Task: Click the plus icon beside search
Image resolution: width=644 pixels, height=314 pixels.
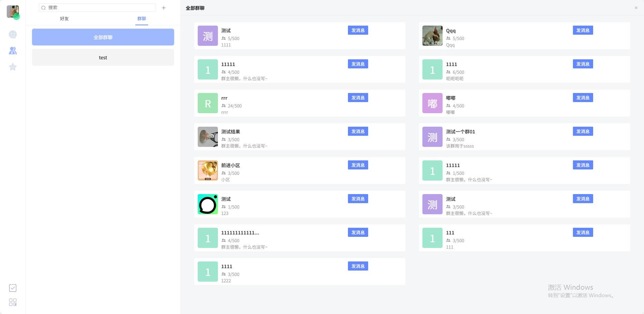Action: tap(164, 8)
